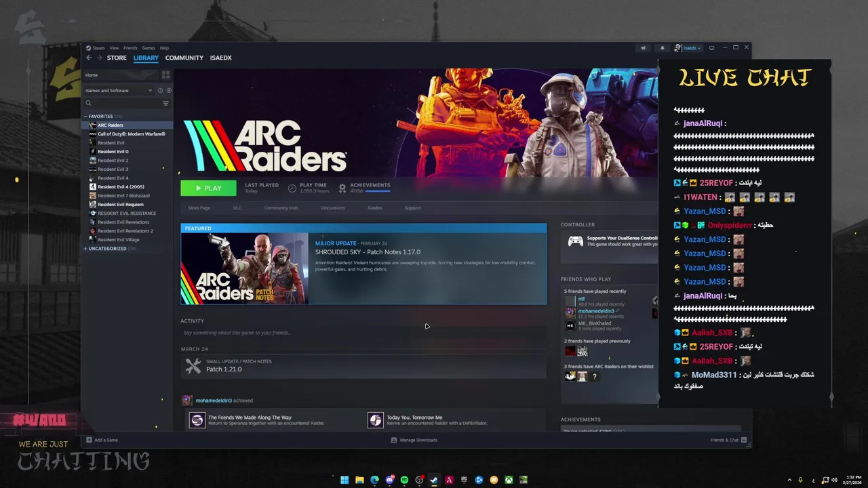Select Resident Evil Village in library
The width and height of the screenshot is (868, 488).
click(x=127, y=240)
